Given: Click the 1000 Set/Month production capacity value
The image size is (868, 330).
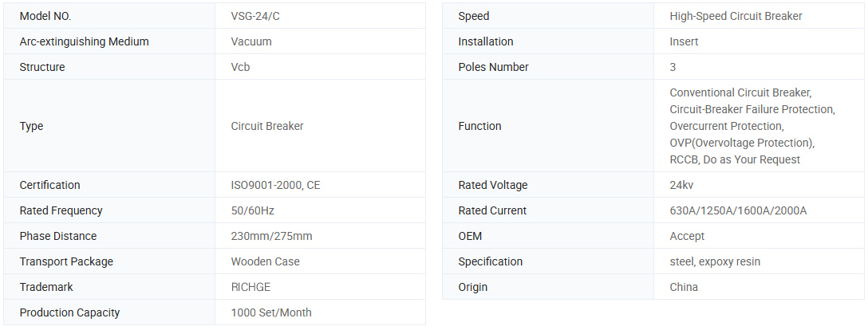Looking at the screenshot, I should (271, 312).
